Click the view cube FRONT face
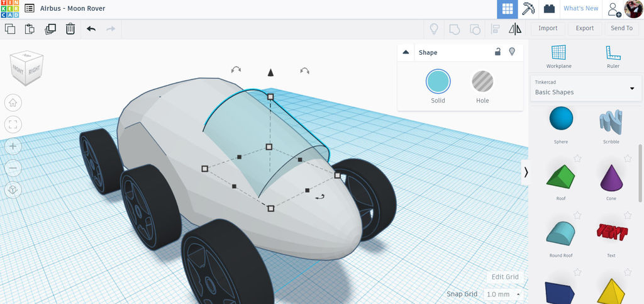The height and width of the screenshot is (304, 644). click(18, 69)
